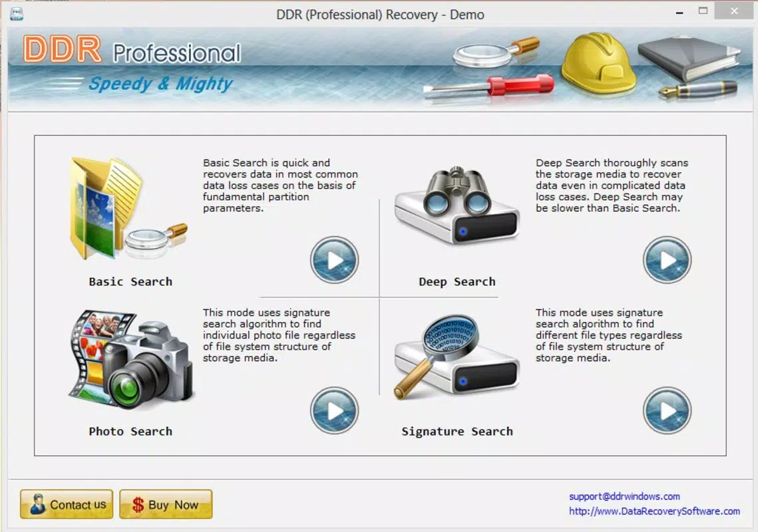The width and height of the screenshot is (758, 532).
Task: Select the Signature Search label
Action: pos(457,432)
